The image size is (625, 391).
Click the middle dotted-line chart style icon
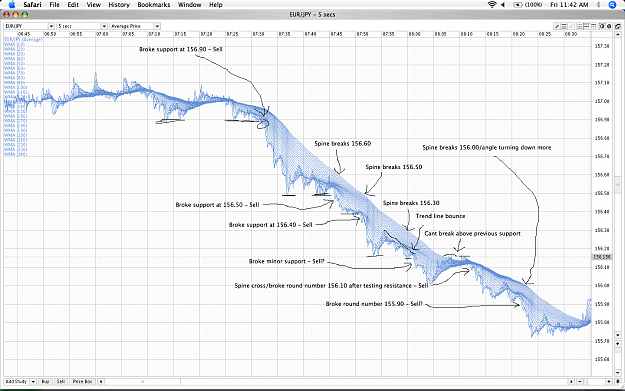pyautogui.click(x=586, y=26)
